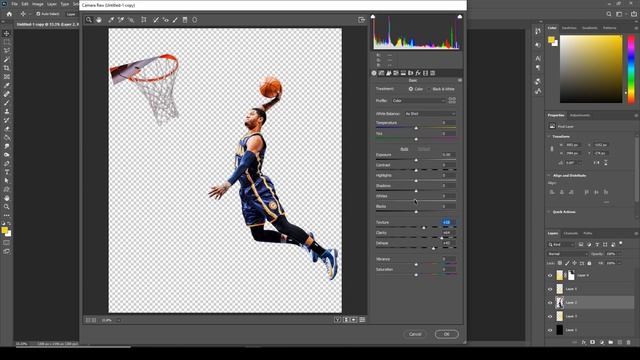The width and height of the screenshot is (640, 360).
Task: Open the Effects fx panel tab
Action: [418, 73]
